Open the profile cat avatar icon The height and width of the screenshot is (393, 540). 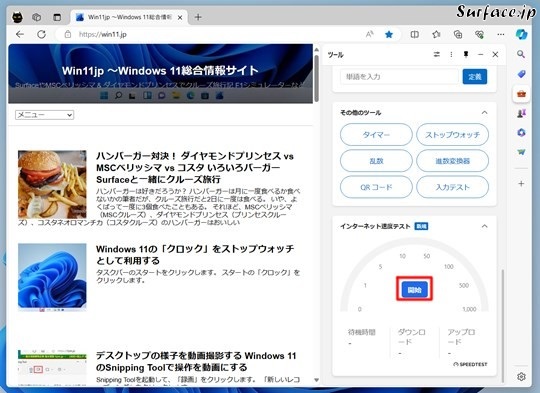click(18, 17)
